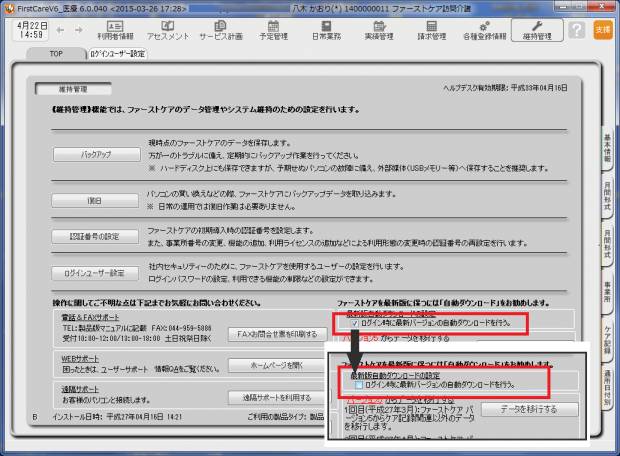620x456 pixels.
Task: Switch to the TOP tab
Action: tap(54, 54)
